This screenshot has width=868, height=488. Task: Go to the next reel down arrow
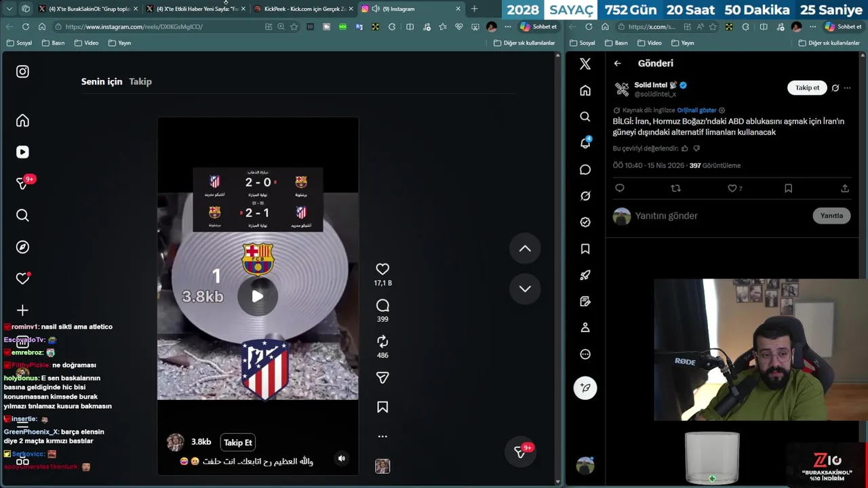pyautogui.click(x=525, y=289)
